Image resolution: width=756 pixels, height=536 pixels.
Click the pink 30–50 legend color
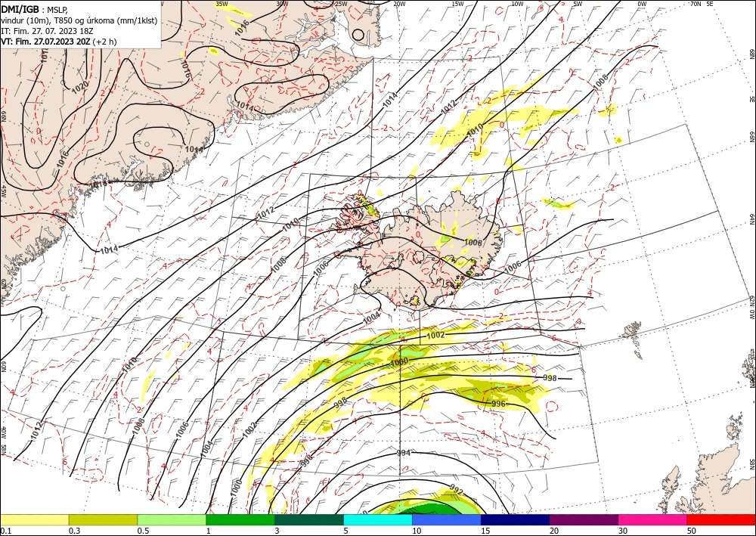653,519
